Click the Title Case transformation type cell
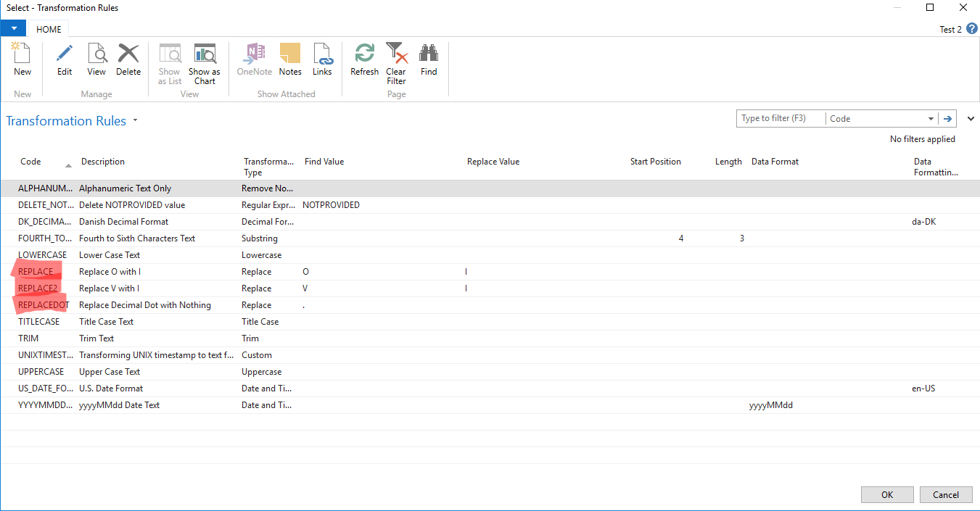The image size is (980, 511). pyautogui.click(x=260, y=322)
